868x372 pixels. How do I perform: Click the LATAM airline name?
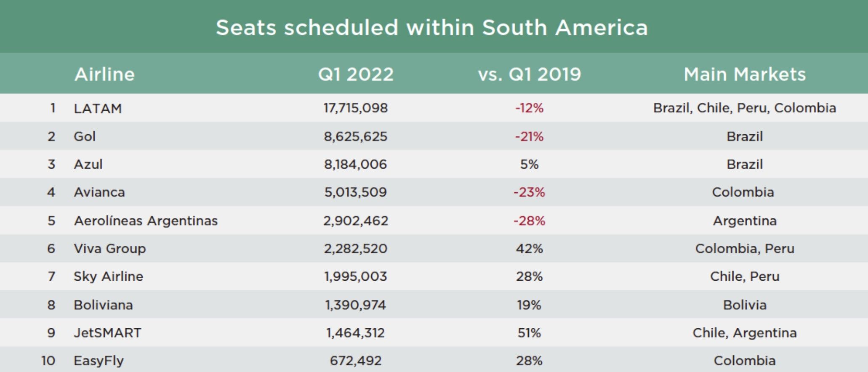click(x=98, y=109)
